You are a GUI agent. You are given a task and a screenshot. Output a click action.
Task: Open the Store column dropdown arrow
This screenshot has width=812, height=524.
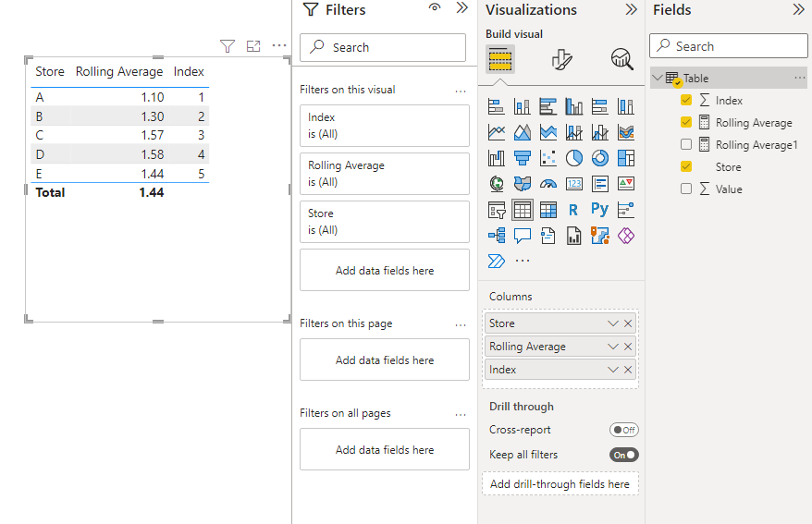pos(613,323)
